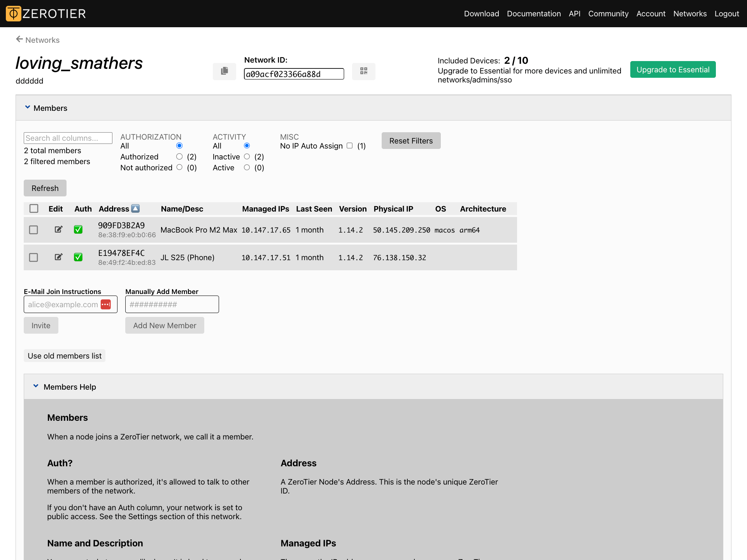Copy the network ID with clipboard icon

click(x=224, y=71)
